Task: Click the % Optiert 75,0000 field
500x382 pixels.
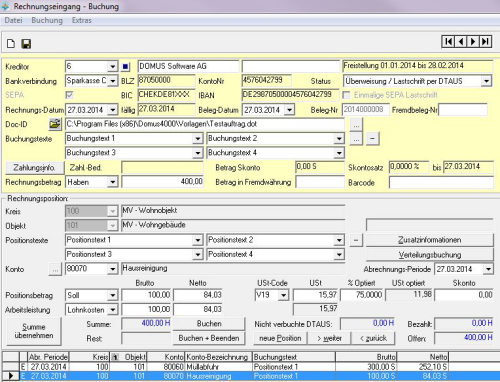Action: click(x=362, y=295)
